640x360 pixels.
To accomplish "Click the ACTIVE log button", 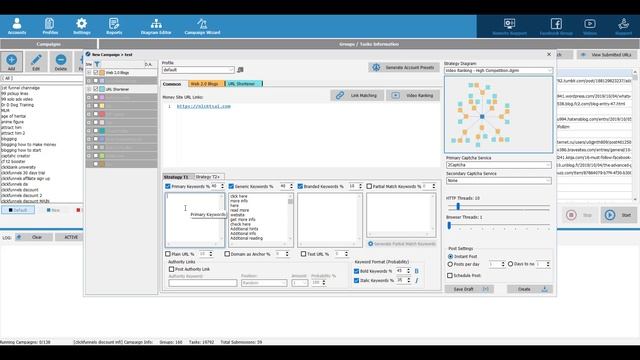I will click(x=70, y=237).
